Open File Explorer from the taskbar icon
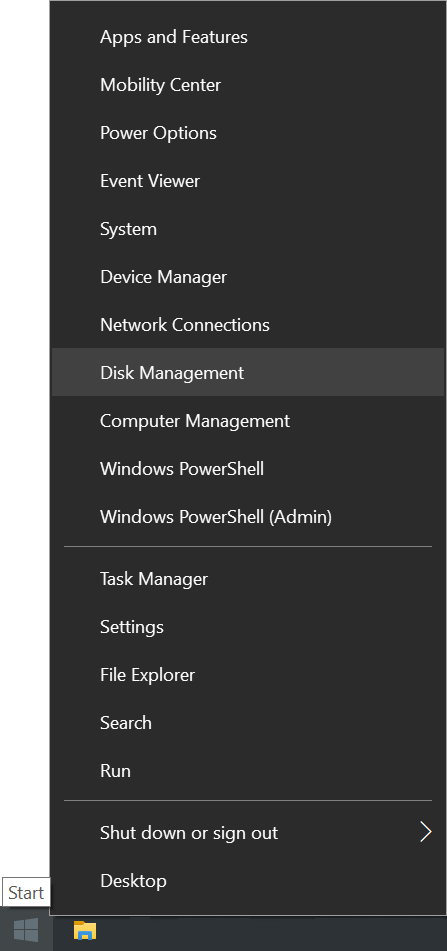The height and width of the screenshot is (951, 447). (85, 930)
